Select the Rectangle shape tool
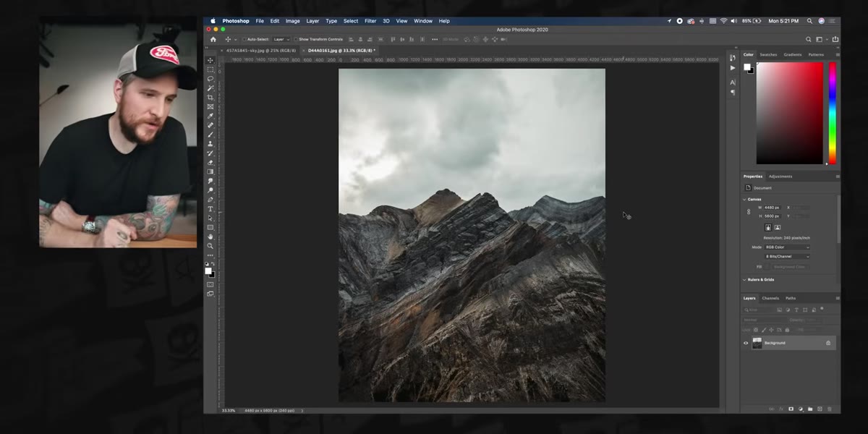The image size is (868, 434). [x=210, y=227]
